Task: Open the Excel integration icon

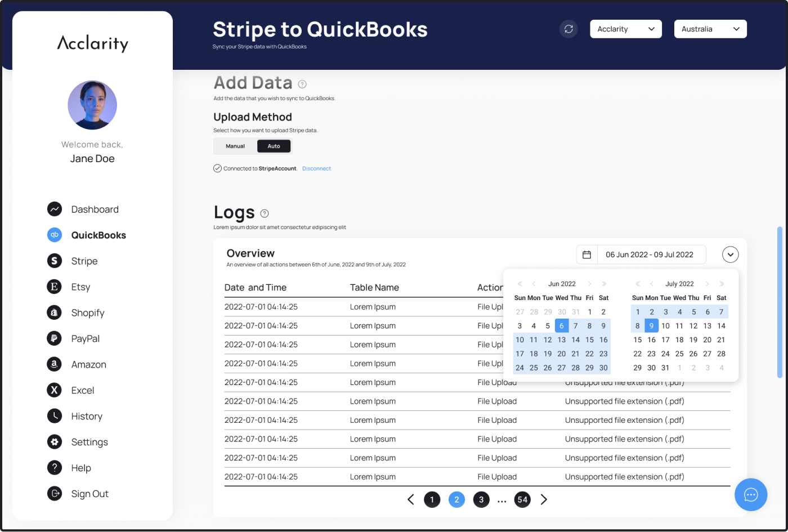Action: pos(54,390)
